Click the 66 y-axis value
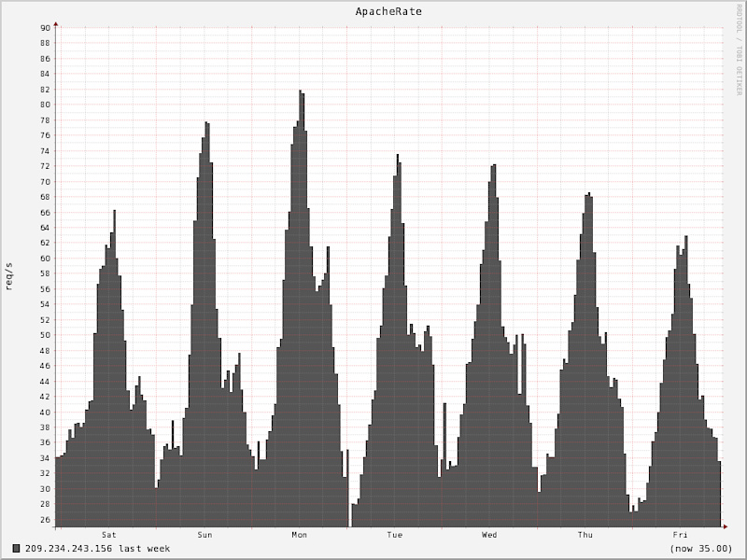Image resolution: width=747 pixels, height=560 pixels. (x=45, y=213)
